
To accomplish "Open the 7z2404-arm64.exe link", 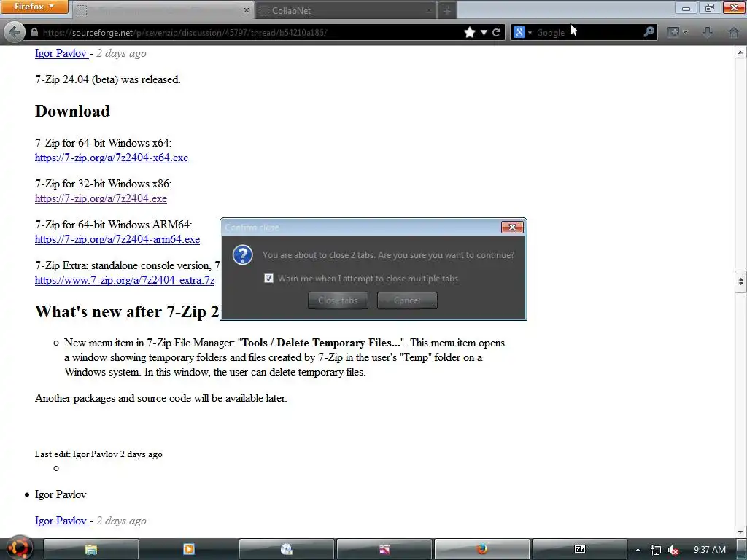I will tap(117, 239).
